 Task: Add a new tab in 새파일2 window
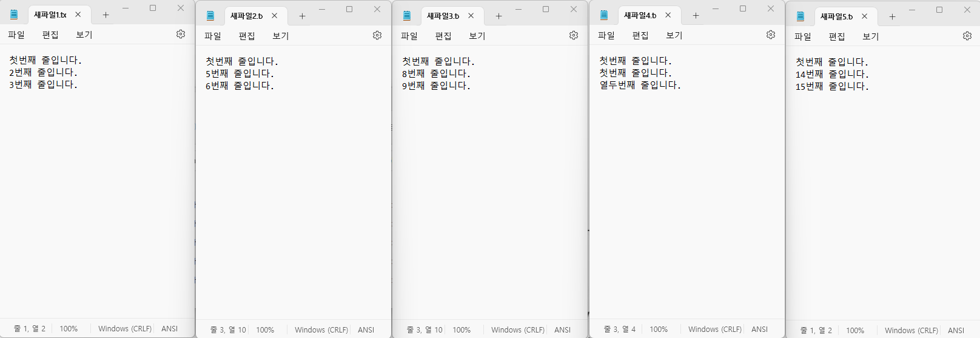pos(302,16)
